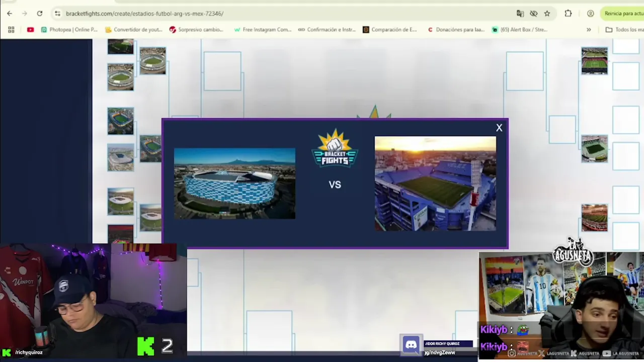
Task: Expand the hidden bookmarks chevron
Action: click(589, 30)
